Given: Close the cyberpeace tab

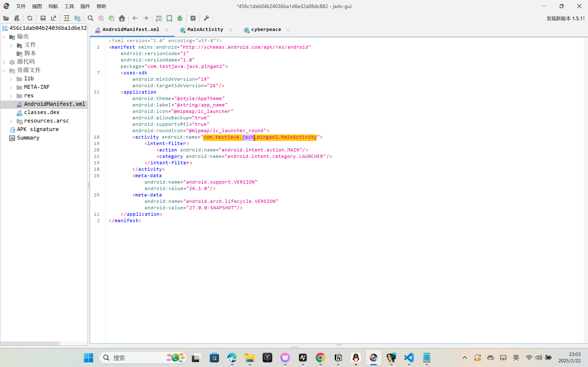Looking at the screenshot, I should 288,30.
